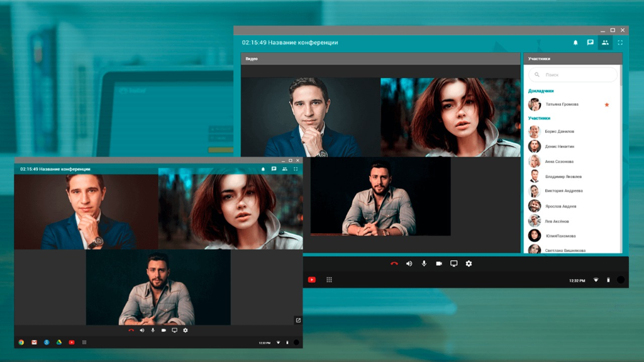
Task: Select participant Борис Данилов
Action: pos(559,131)
